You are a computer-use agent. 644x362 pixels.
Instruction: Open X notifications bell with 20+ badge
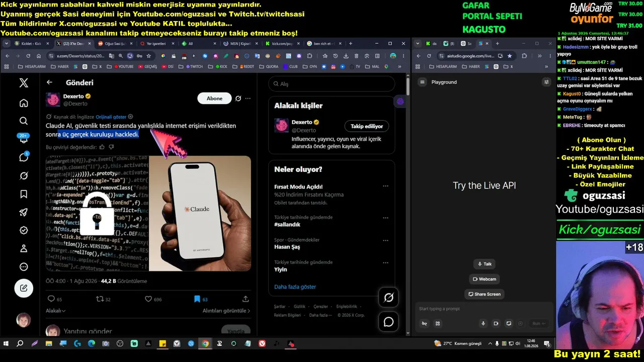point(24,139)
